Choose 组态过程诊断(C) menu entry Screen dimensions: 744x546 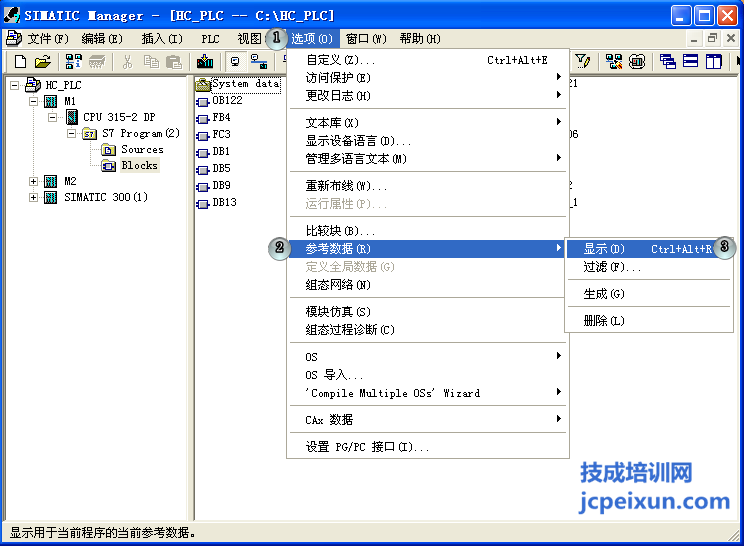pos(428,330)
